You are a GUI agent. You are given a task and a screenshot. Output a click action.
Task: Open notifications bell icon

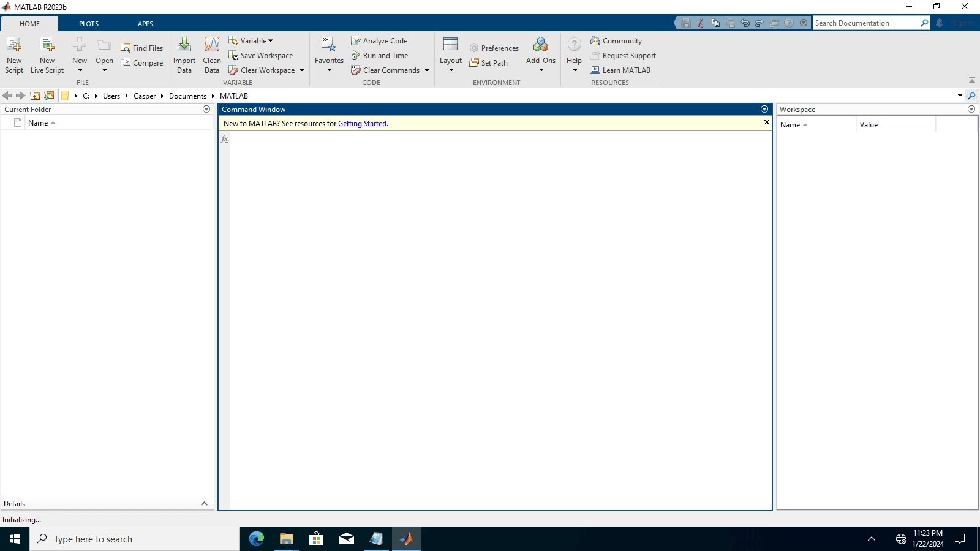[x=940, y=23]
